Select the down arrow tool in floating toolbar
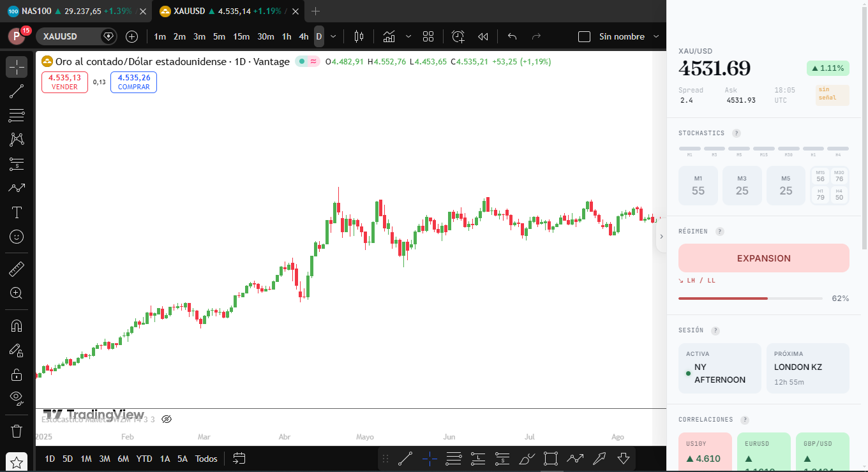Viewport: 868px width, 472px height. tap(624, 459)
